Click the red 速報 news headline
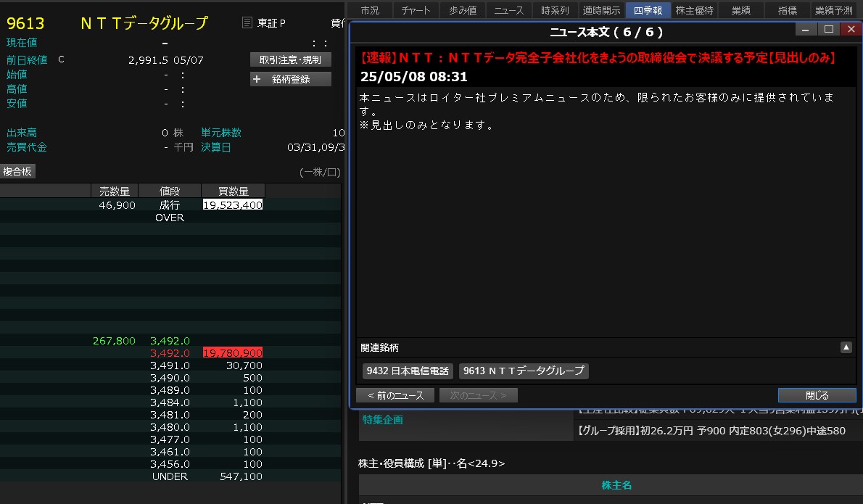The width and height of the screenshot is (863, 504). click(x=598, y=58)
